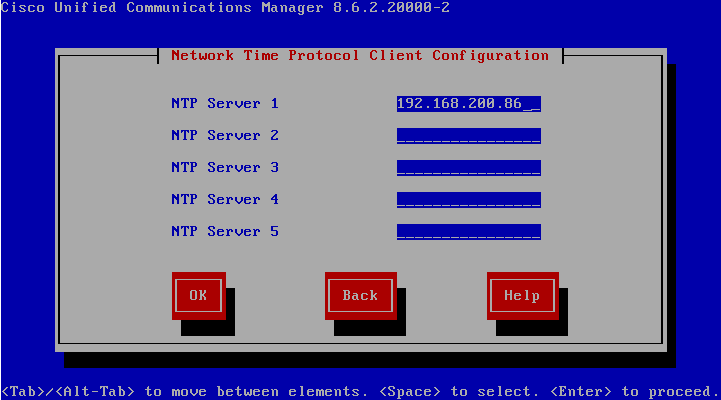The height and width of the screenshot is (400, 721).
Task: Click the <Alt-Tab> hint in the footer
Action: point(94,391)
